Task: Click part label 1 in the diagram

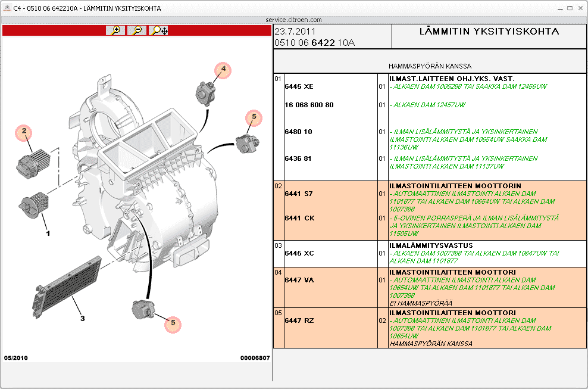Action: click(x=48, y=233)
